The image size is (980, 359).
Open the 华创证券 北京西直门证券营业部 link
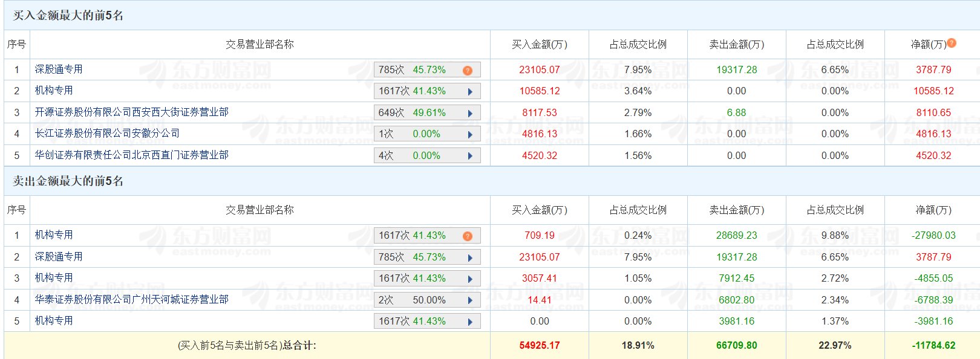click(131, 155)
